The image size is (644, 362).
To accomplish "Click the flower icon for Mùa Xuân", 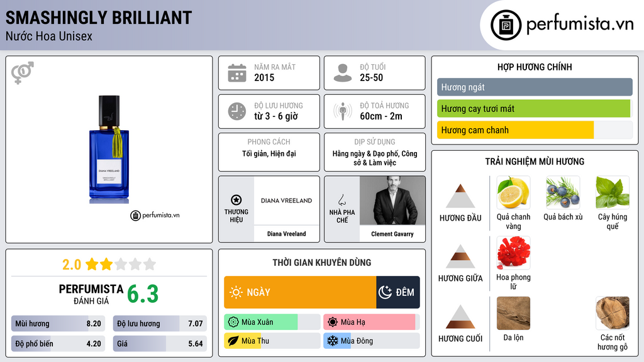I will [233, 322].
